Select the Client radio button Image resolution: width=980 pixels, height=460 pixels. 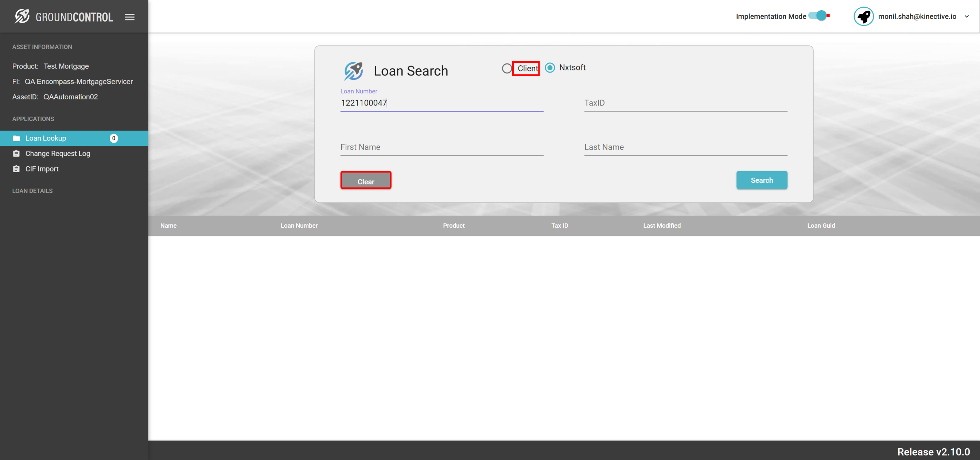(507, 69)
